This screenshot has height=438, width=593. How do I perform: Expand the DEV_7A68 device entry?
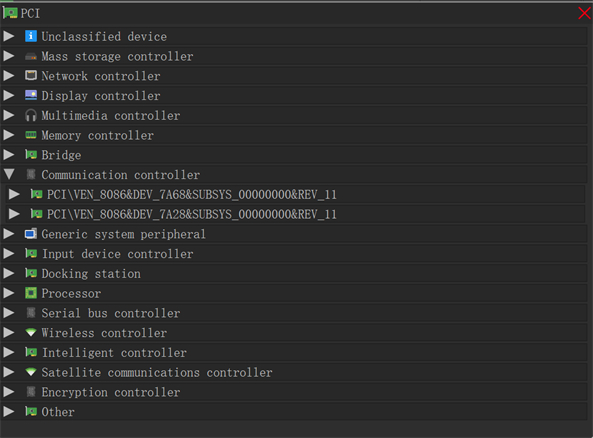point(14,194)
